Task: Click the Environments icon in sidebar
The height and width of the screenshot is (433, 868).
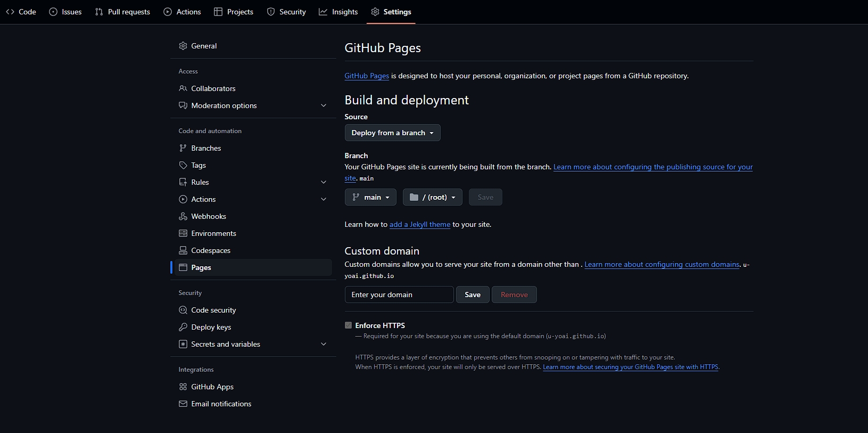Action: point(183,233)
